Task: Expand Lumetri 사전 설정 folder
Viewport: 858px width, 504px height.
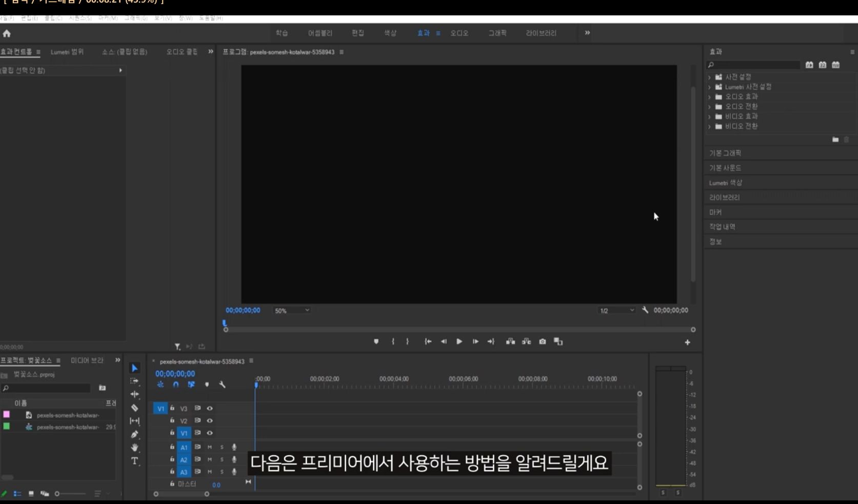Action: tap(710, 87)
